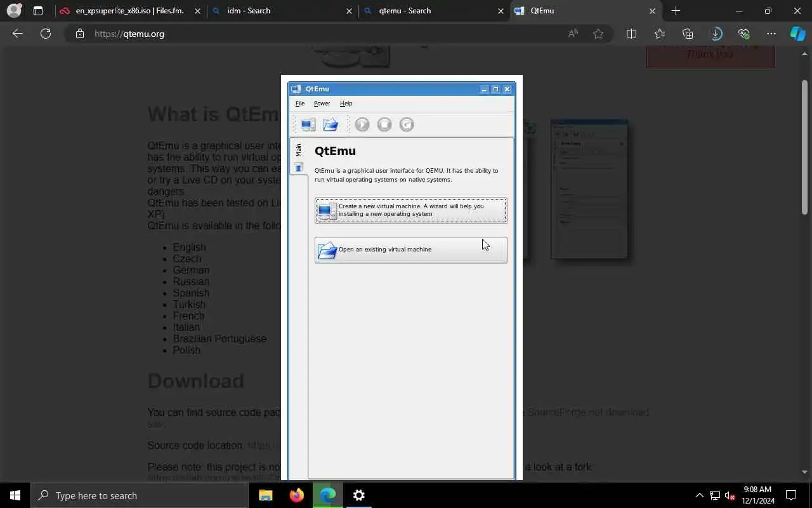Open the network tray icon
The height and width of the screenshot is (508, 812).
(715, 495)
